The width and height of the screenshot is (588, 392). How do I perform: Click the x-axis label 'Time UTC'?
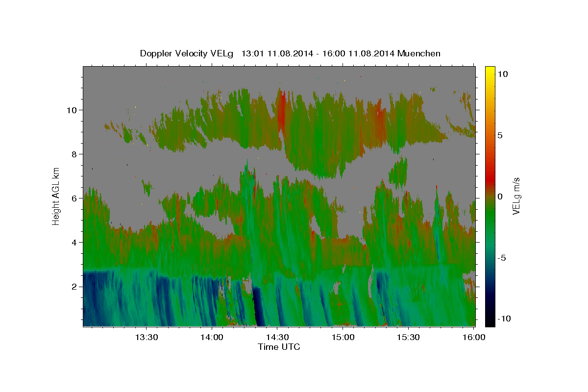point(279,347)
